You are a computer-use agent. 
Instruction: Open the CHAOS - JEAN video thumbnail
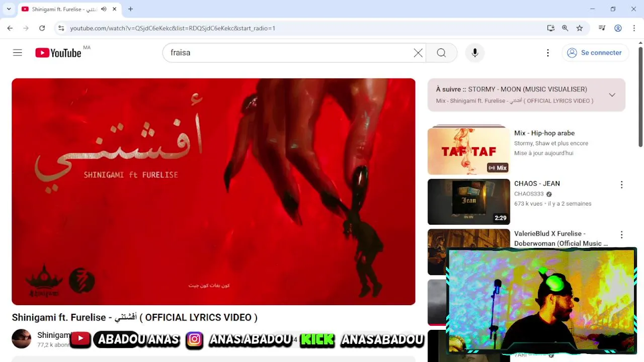[x=468, y=202]
